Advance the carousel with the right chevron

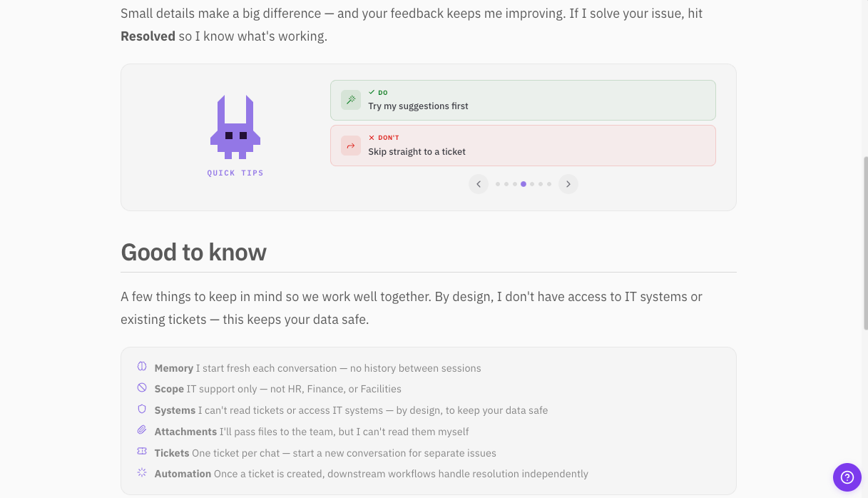point(568,183)
